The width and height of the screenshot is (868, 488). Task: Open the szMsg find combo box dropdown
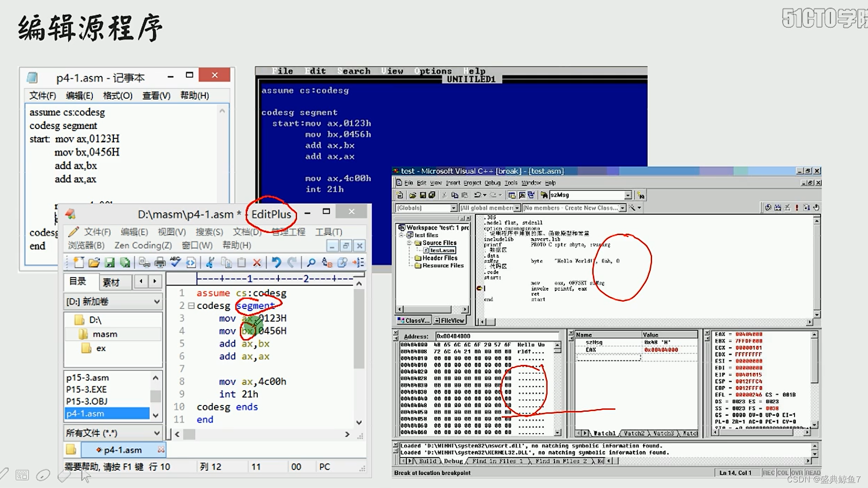628,195
